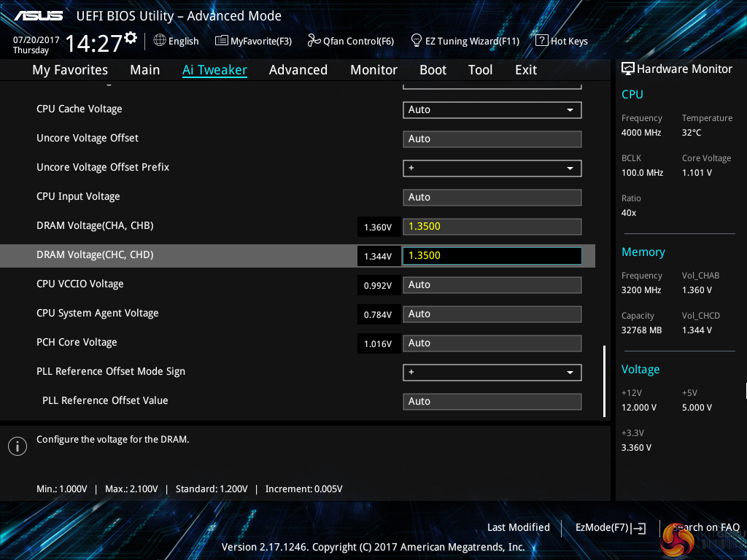Start the EZ Tuning Wizard(F11)

click(465, 41)
